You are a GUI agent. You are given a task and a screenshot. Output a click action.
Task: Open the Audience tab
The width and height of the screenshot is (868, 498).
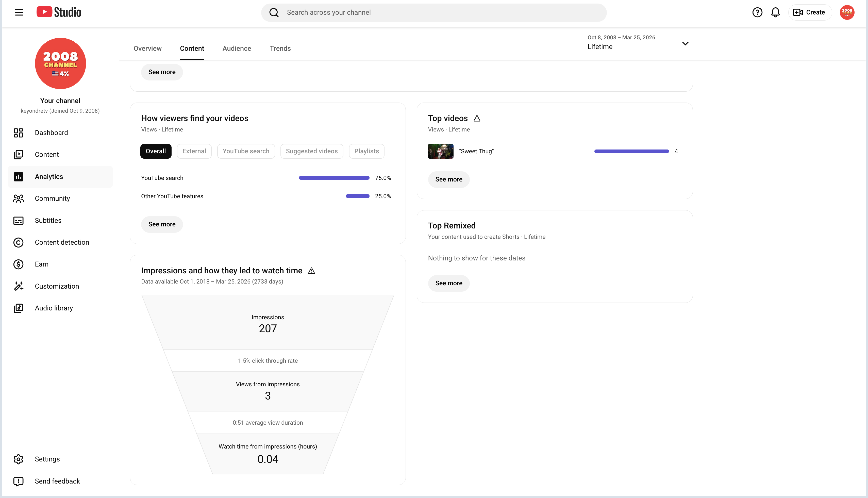(x=237, y=48)
